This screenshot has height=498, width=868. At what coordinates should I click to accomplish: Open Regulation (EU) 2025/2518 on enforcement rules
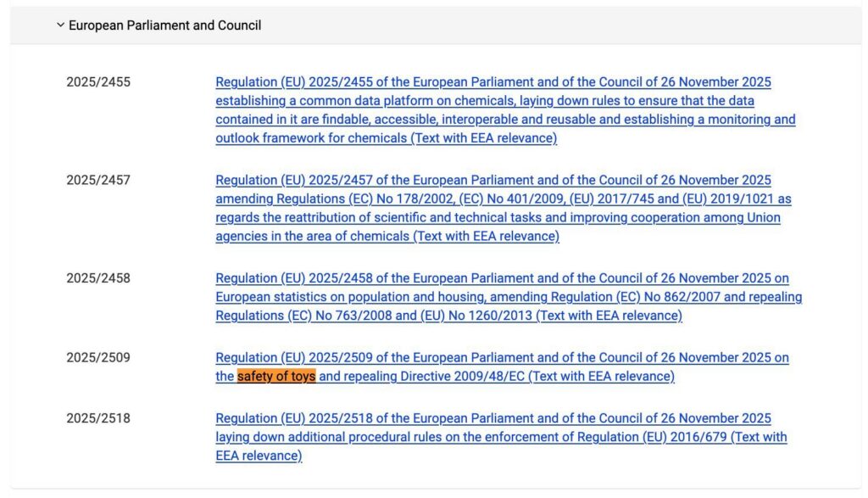(x=492, y=418)
